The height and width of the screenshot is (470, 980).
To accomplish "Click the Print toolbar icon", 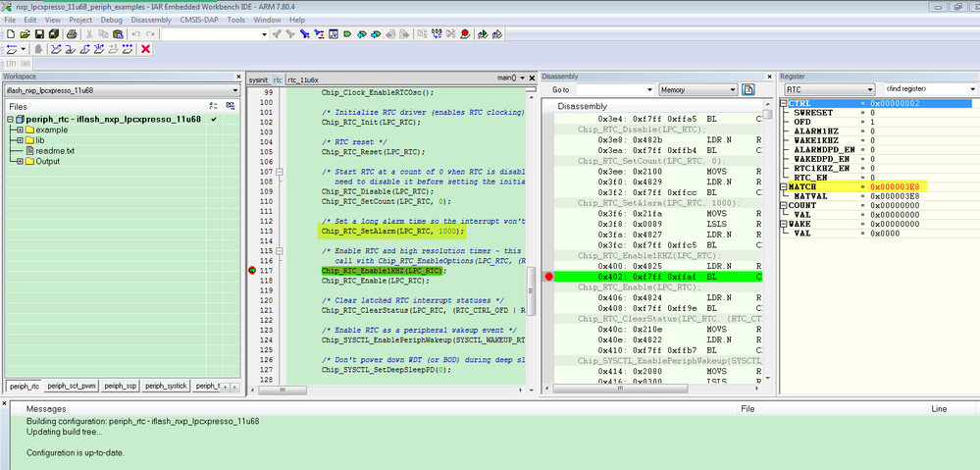I will point(71,34).
